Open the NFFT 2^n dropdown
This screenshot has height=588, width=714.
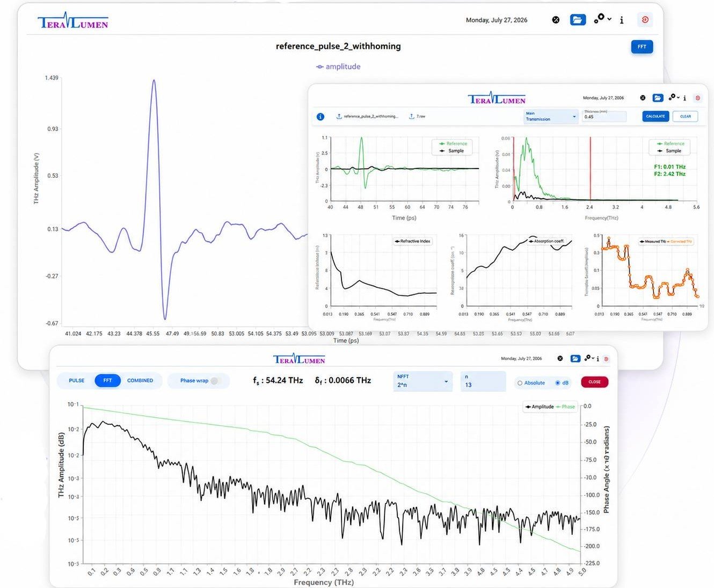(x=422, y=381)
